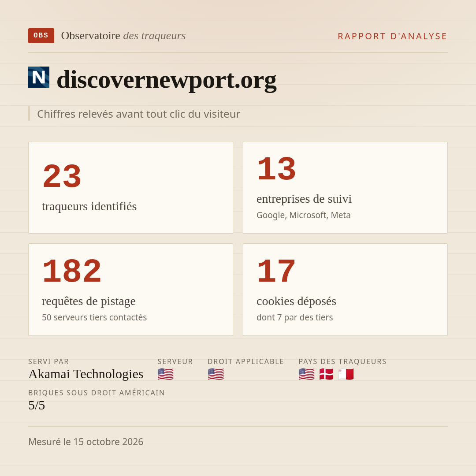Screen dimensions: 476x476
Task: Click the Mesuré le 15 octobre 2026 date
Action: [x=86, y=442]
